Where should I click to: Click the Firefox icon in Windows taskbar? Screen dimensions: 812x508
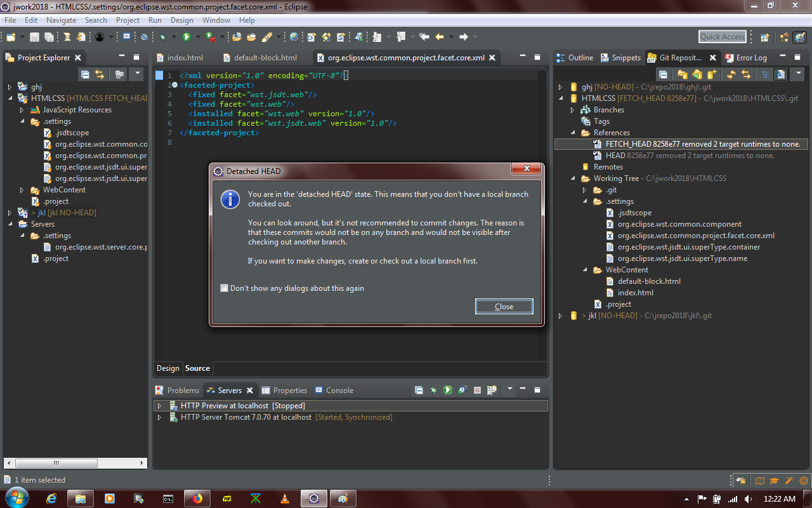pyautogui.click(x=197, y=498)
